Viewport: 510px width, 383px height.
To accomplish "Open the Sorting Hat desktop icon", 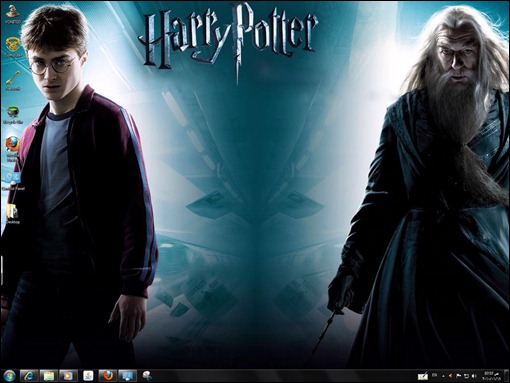I will tap(13, 13).
